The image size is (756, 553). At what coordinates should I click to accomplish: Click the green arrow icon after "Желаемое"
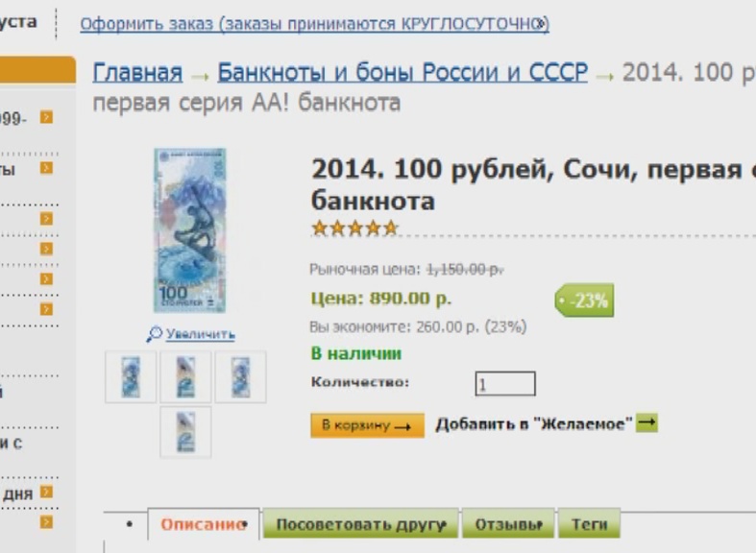coord(646,423)
